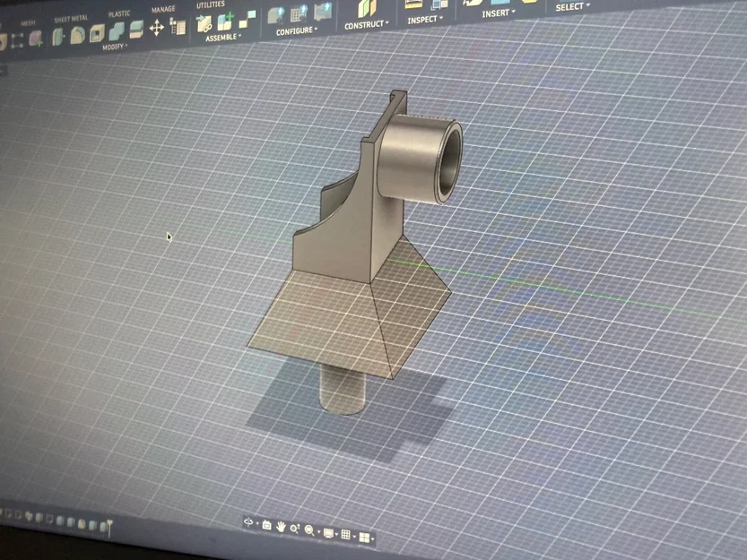Screen dimensions: 747x560
Task: Switch to the PLASTIC tab
Action: click(119, 13)
